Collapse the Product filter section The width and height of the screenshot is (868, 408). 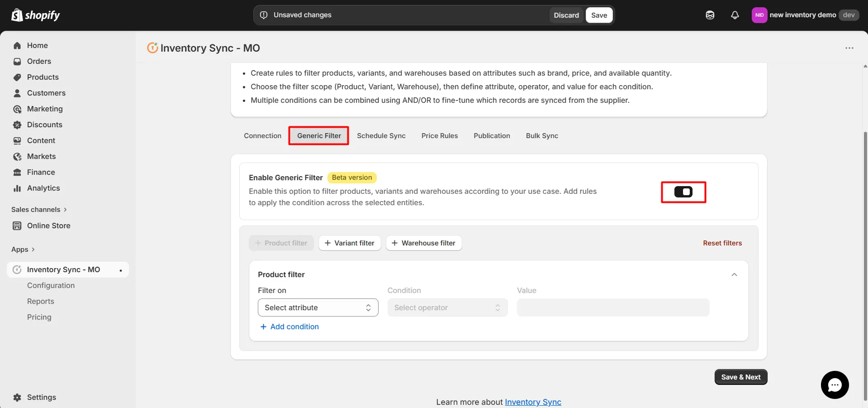click(734, 274)
